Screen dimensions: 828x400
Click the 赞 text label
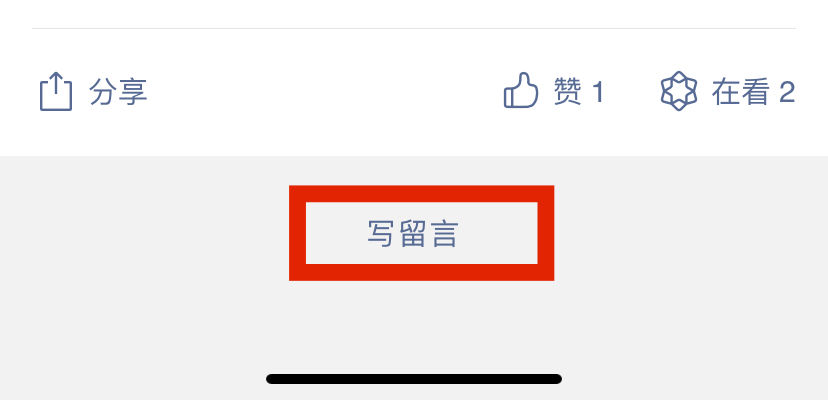(568, 91)
